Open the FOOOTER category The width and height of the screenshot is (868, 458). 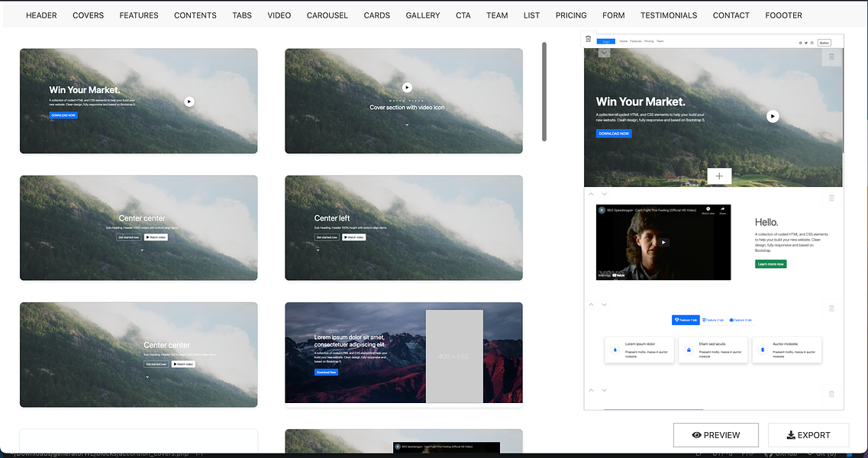(x=783, y=15)
